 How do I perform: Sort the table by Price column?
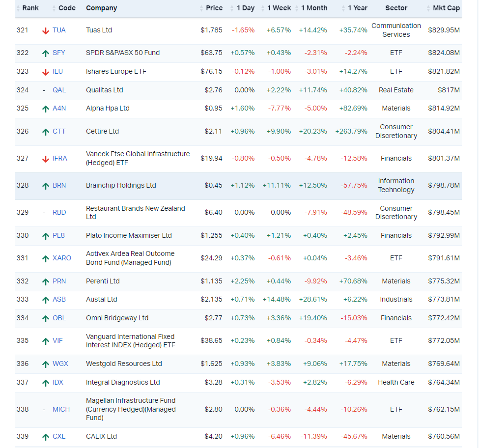(x=214, y=8)
